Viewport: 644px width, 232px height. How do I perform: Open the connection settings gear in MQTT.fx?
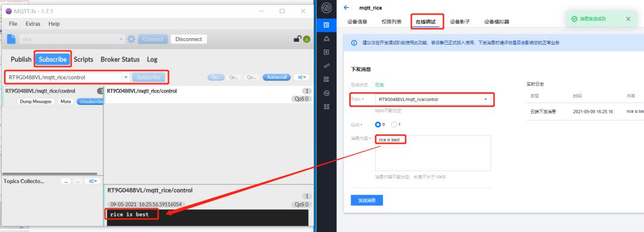pyautogui.click(x=131, y=39)
